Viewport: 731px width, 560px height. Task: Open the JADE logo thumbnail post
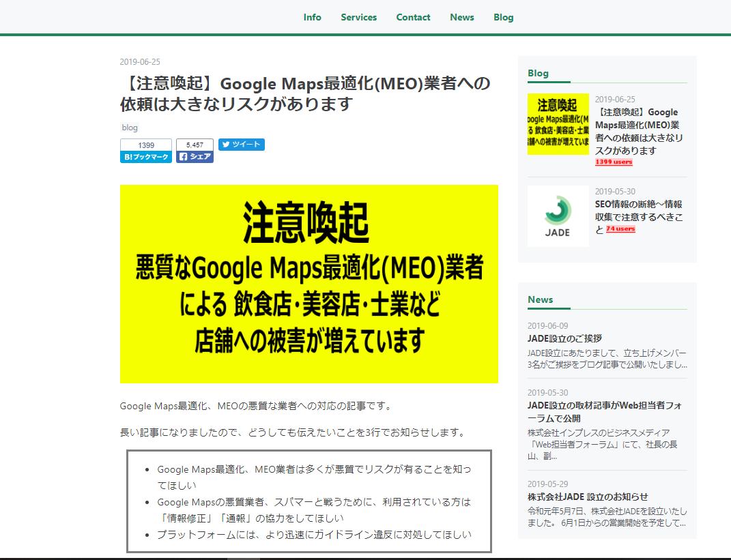(558, 216)
